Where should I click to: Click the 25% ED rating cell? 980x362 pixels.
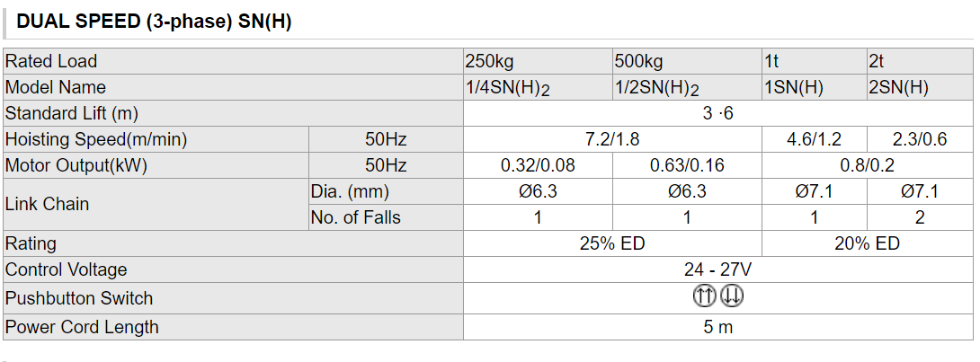pyautogui.click(x=611, y=243)
